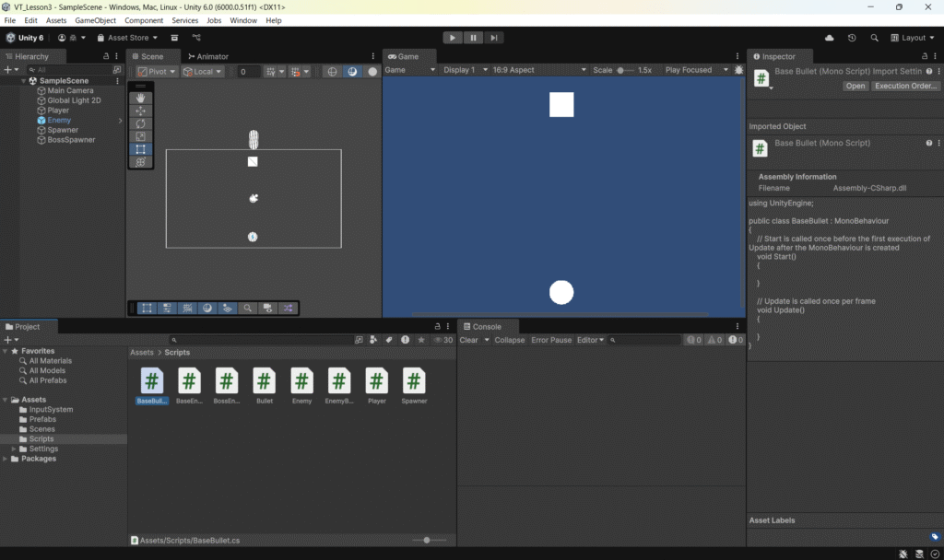The height and width of the screenshot is (560, 944).
Task: Open Unity Cloud from the top toolbar
Action: (x=830, y=38)
